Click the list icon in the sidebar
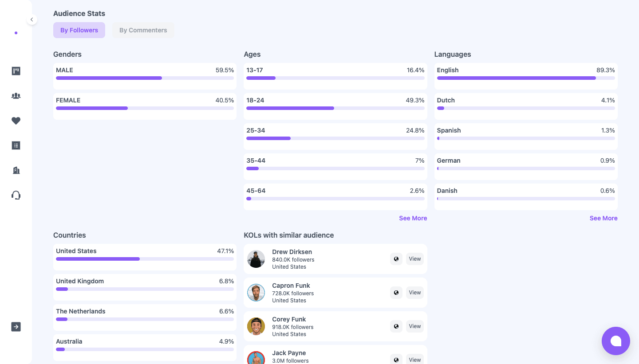The image size is (639, 364). point(16,145)
